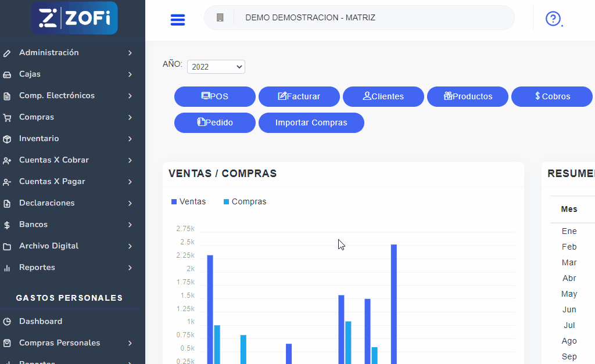Click the tallest Ventas bar in chart
Image resolution: width=595 pixels, height=364 pixels.
point(394,302)
